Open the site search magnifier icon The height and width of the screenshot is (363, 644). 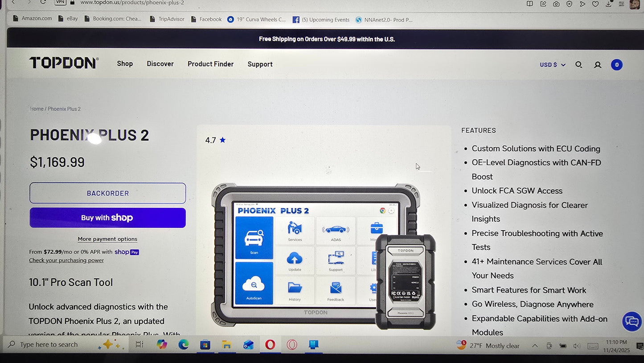[x=578, y=65]
